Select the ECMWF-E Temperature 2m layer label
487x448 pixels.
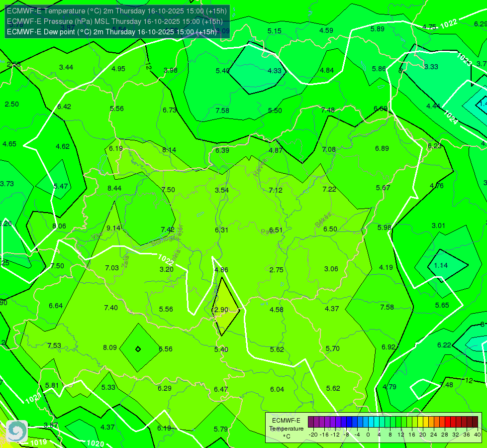117,11
